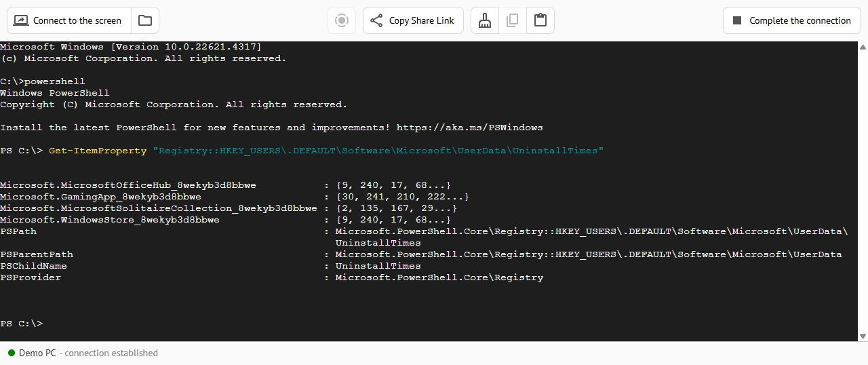Image resolution: width=868 pixels, height=365 pixels.
Task: Clear the terminal with the broom icon
Action: pos(485,20)
